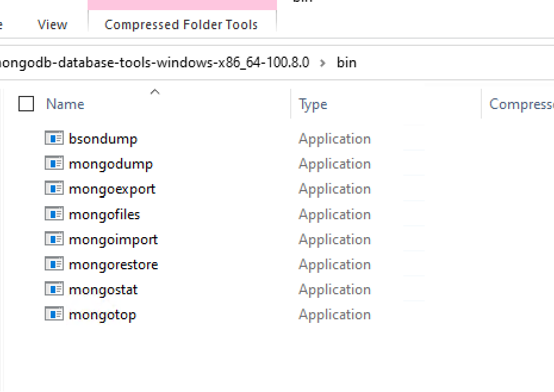554x392 pixels.
Task: Expand the breadcrumb chevron before bin
Action: point(323,63)
